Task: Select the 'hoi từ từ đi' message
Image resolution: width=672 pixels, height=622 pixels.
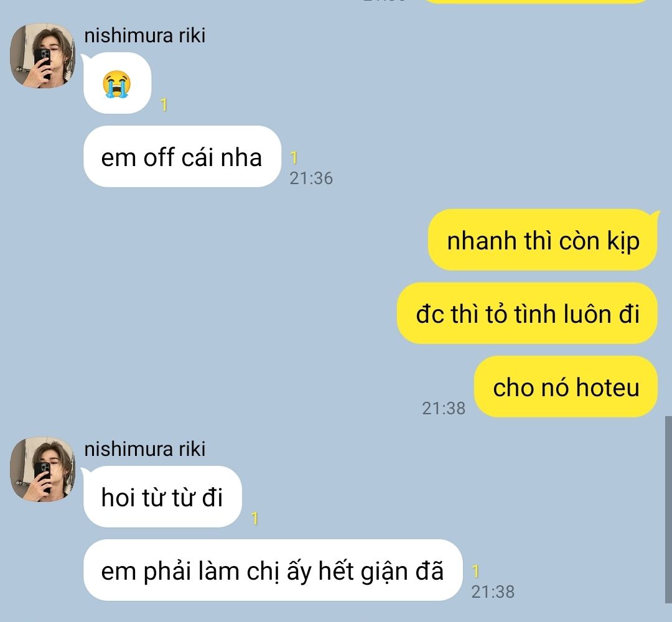Action: [x=162, y=497]
